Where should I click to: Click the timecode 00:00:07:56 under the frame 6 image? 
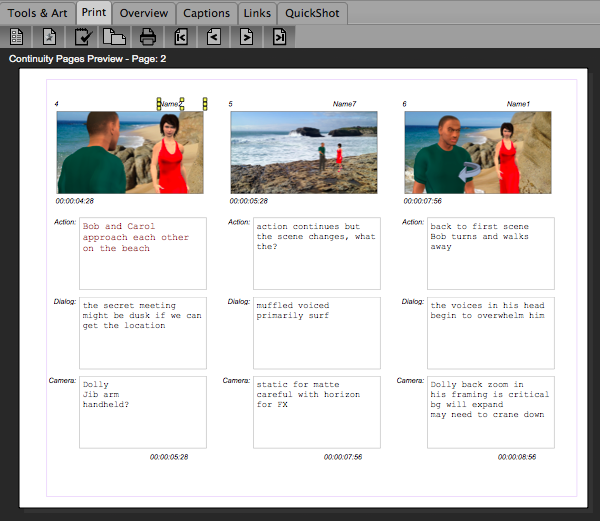point(422,201)
